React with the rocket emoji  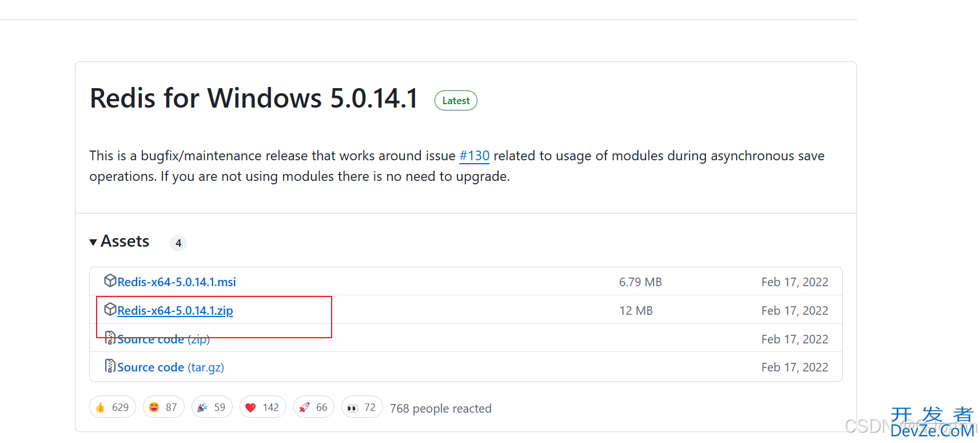coord(313,408)
